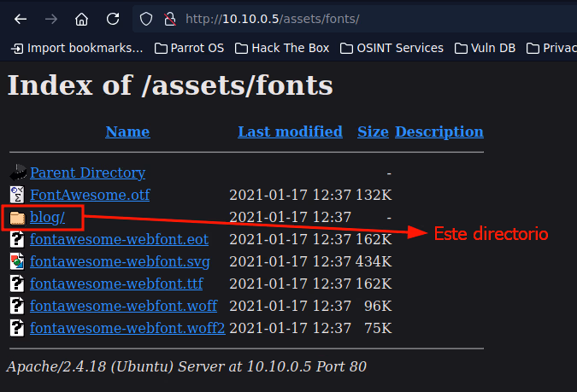Click the 96K size of the woff file
577x392 pixels.
tap(378, 306)
